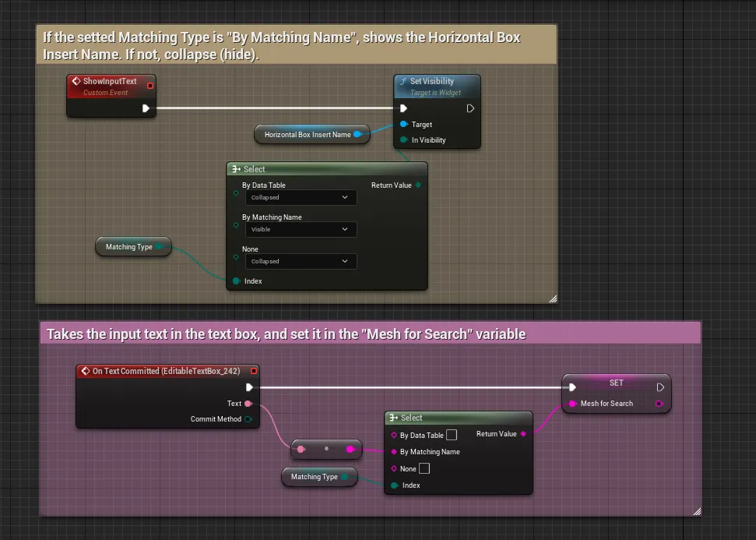Screen dimensions: 756x540
Task: Open the By Data Table visibility dropdown
Action: [299, 198]
